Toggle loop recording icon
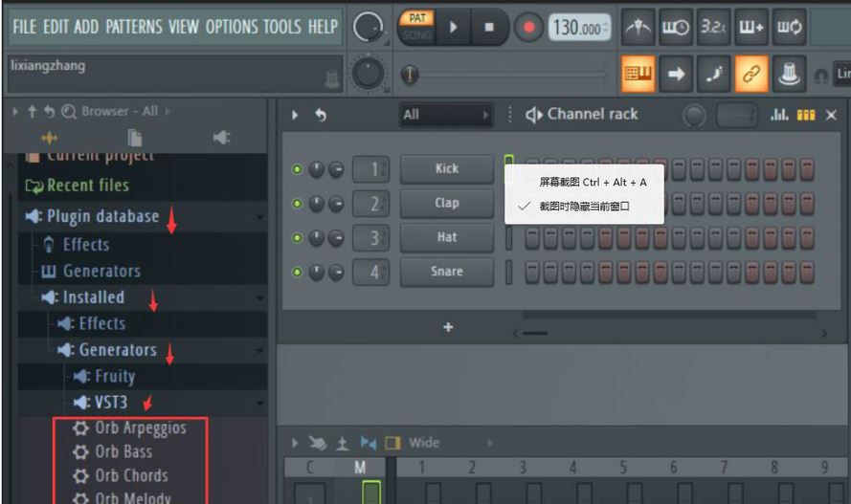851x504 pixels. (789, 27)
